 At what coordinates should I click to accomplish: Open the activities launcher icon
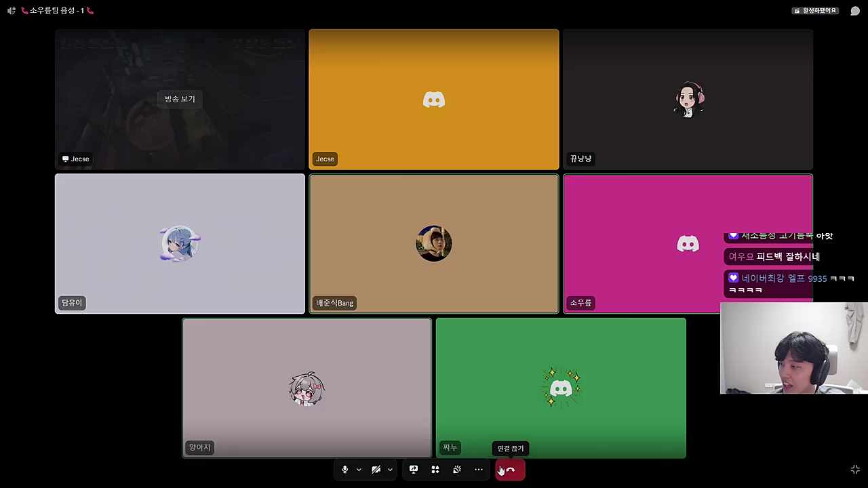435,470
